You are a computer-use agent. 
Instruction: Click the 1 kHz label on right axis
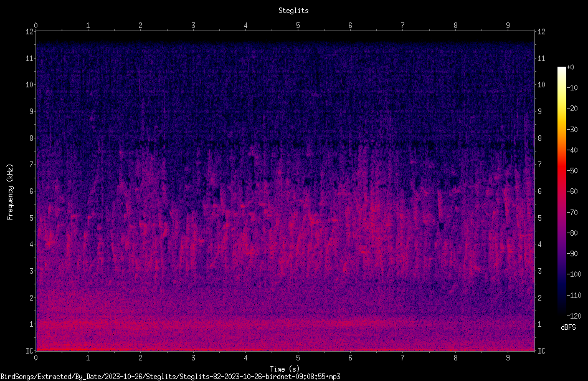(x=539, y=324)
